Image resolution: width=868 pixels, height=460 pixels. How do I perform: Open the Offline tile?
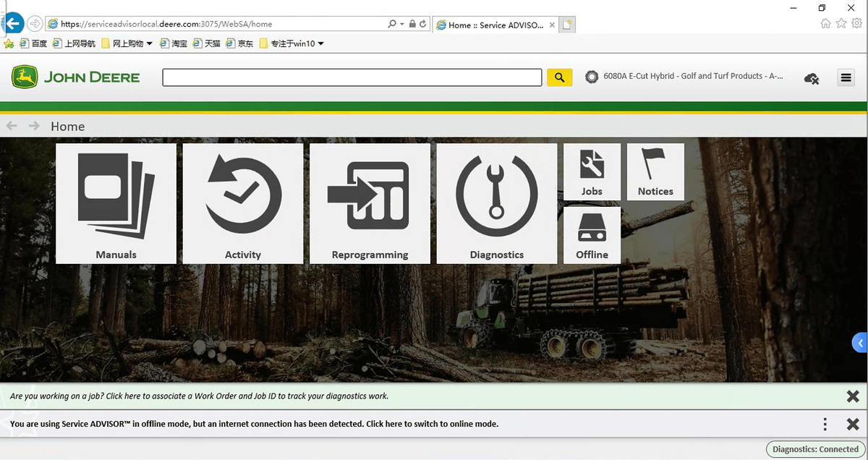pos(592,235)
